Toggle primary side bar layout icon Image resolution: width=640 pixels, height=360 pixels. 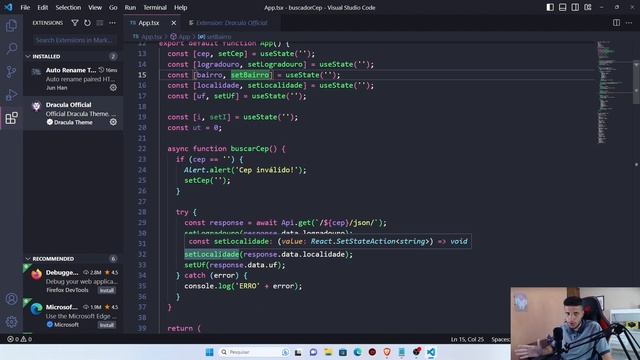click(x=550, y=7)
